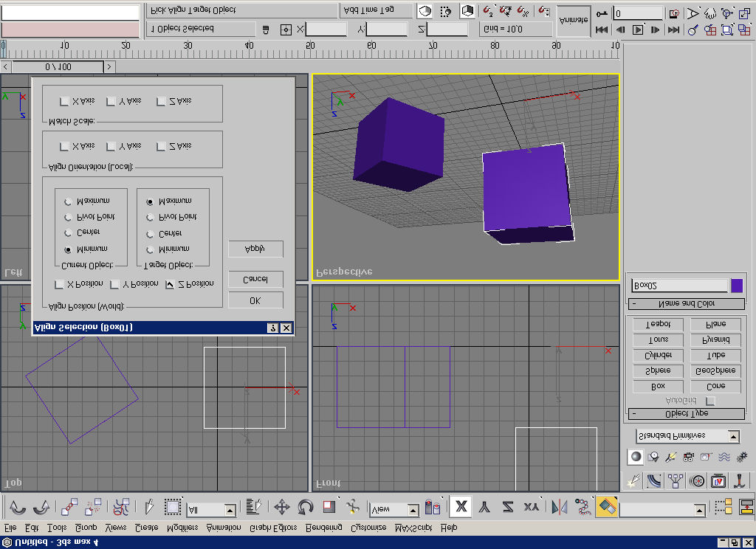Check the Y Position checkbox
The image size is (756, 549).
pos(114,285)
